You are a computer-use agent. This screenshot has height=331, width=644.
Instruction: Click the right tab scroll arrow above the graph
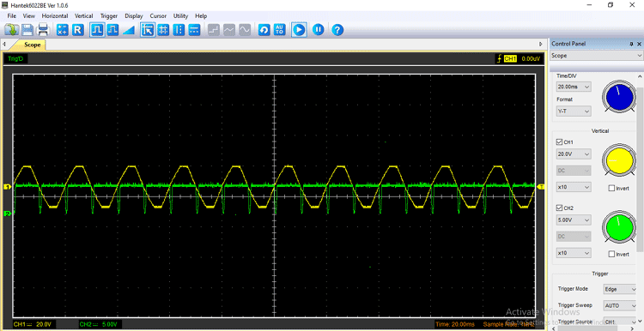[x=541, y=44]
